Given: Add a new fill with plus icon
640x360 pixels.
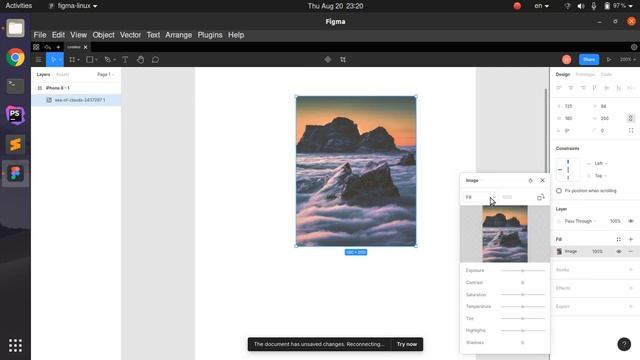Looking at the screenshot, I should (631, 239).
